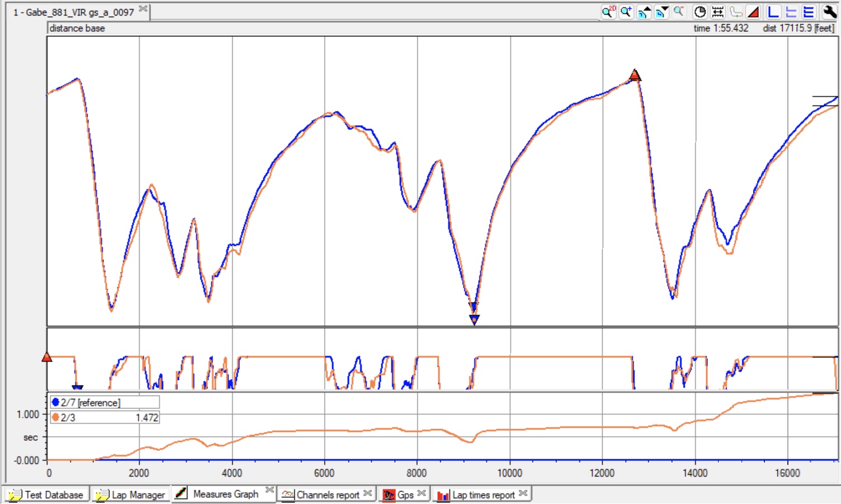This screenshot has height=504, width=841.
Task: Click the zoom in magnifier icon
Action: [x=626, y=12]
